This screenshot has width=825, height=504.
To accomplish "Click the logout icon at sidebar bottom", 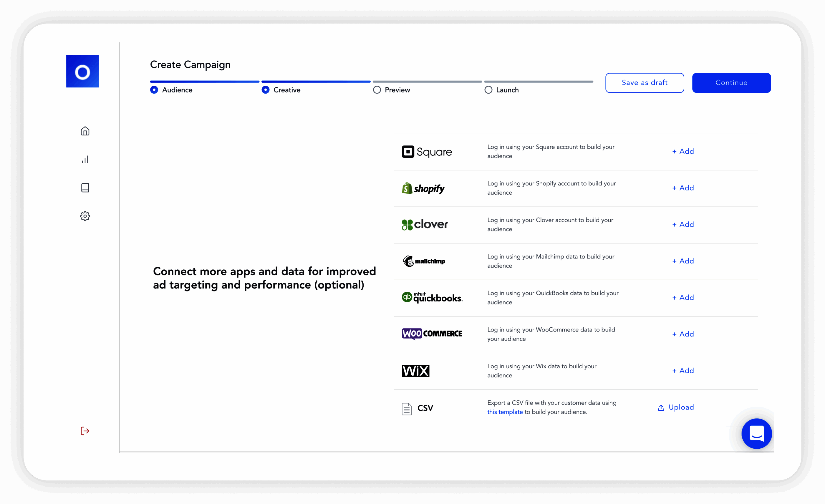I will click(85, 431).
